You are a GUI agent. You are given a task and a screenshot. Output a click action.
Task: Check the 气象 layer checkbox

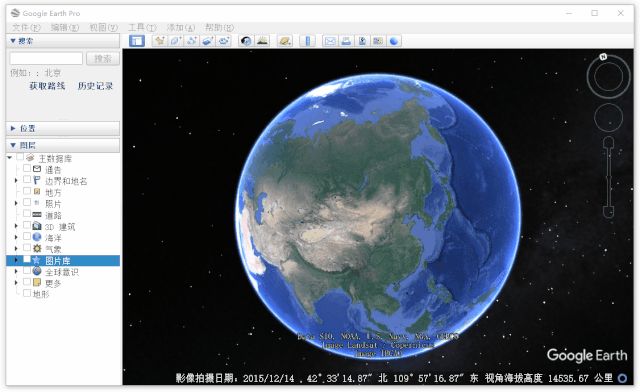tap(27, 248)
